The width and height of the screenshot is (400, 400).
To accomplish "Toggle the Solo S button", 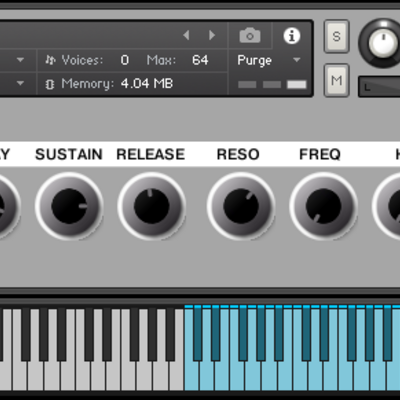I will coord(337,36).
